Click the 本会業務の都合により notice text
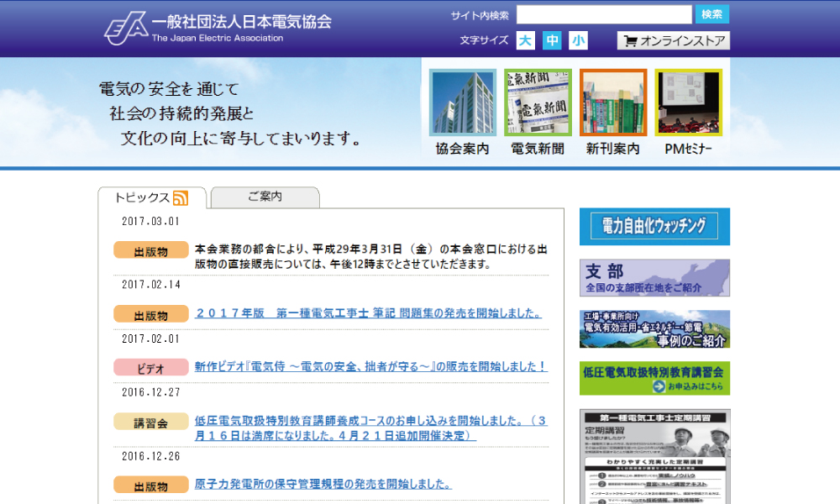The height and width of the screenshot is (504, 840). pos(370,256)
